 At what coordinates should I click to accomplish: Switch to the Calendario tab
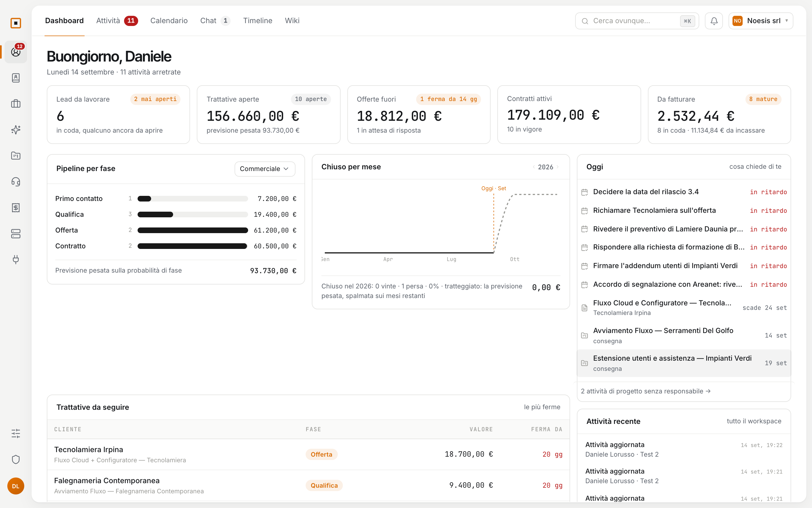point(169,21)
